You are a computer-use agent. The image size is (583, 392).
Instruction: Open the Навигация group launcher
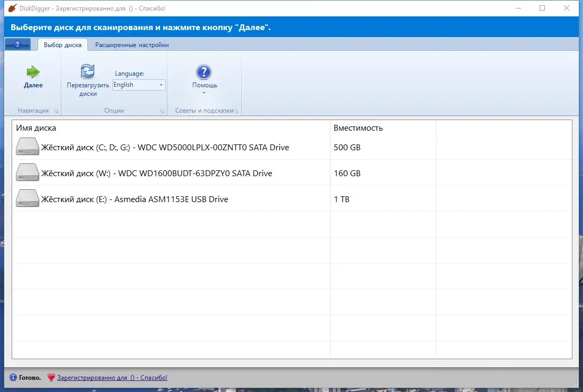pos(57,111)
